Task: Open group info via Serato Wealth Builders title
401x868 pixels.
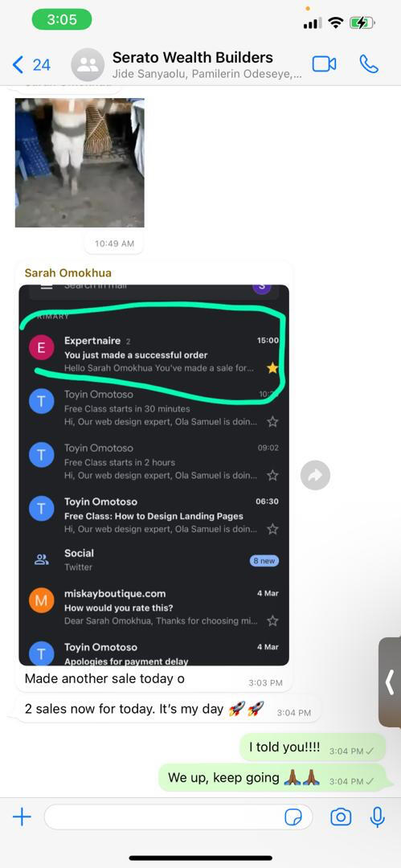Action: click(x=192, y=58)
